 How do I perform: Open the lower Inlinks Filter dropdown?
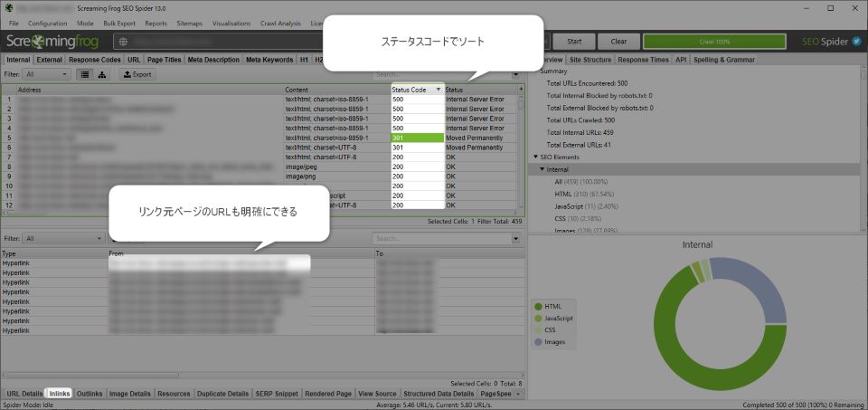(x=64, y=238)
